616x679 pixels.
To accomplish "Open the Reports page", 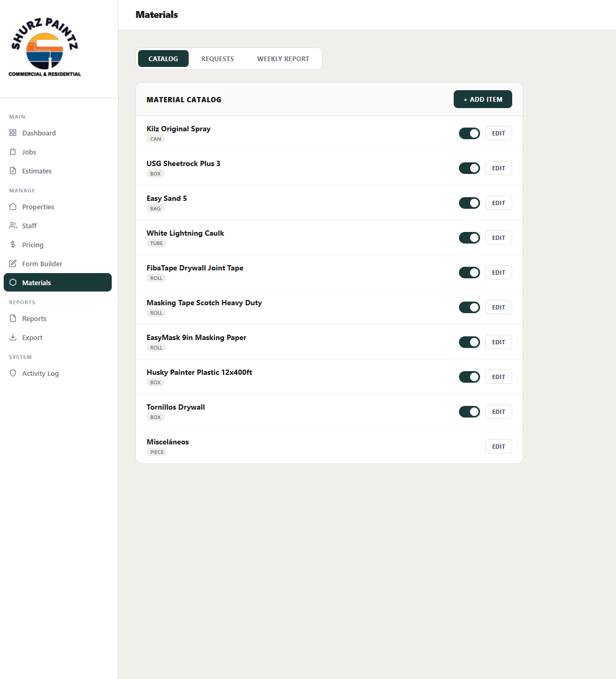I will tap(57, 318).
